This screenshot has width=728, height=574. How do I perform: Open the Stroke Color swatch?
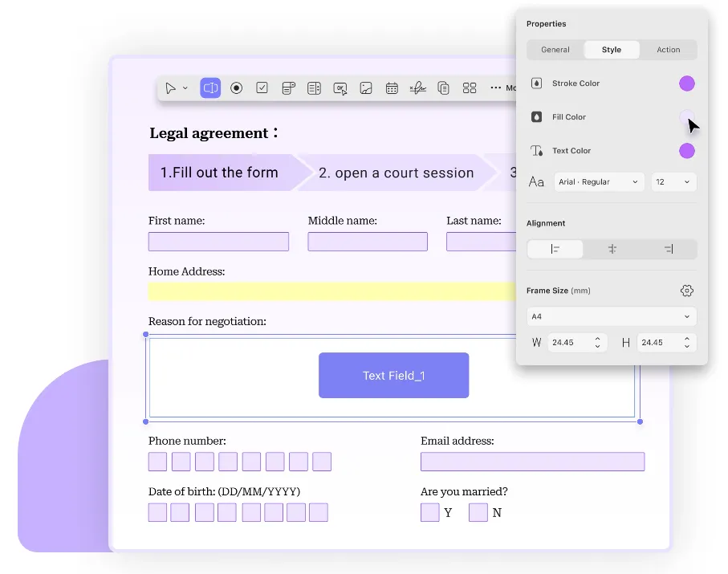(x=687, y=83)
